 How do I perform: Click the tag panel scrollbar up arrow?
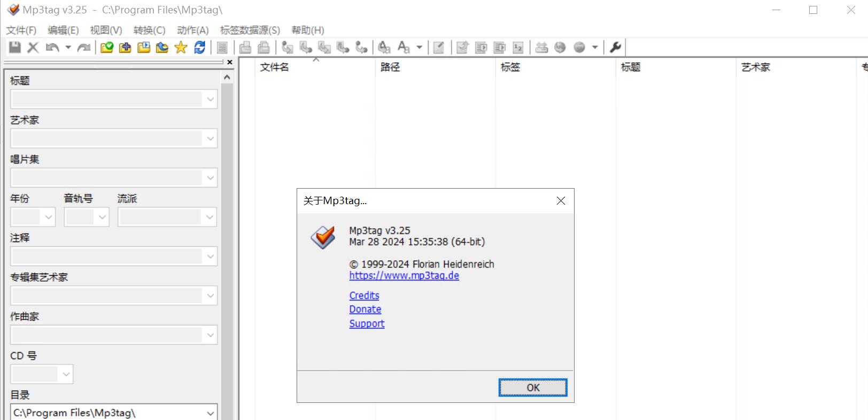[x=227, y=77]
